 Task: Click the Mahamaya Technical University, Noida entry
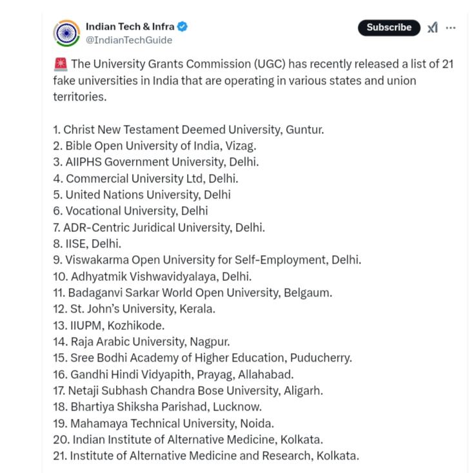tap(164, 423)
